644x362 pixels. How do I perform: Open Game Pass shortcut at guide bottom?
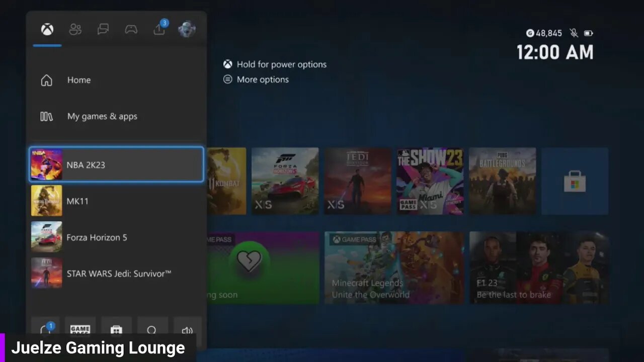[80, 329]
